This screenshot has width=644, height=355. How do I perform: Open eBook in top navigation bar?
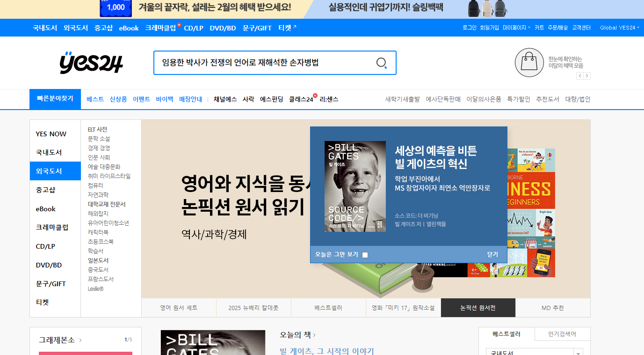pyautogui.click(x=129, y=28)
